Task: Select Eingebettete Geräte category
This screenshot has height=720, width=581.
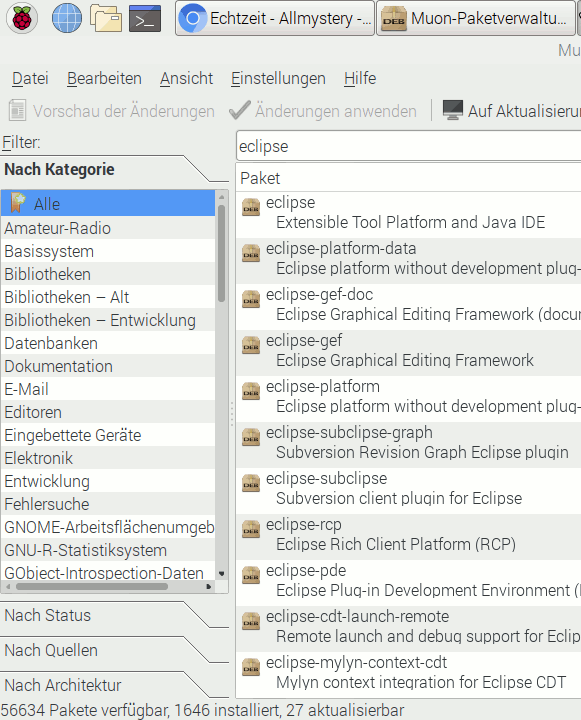Action: click(108, 435)
